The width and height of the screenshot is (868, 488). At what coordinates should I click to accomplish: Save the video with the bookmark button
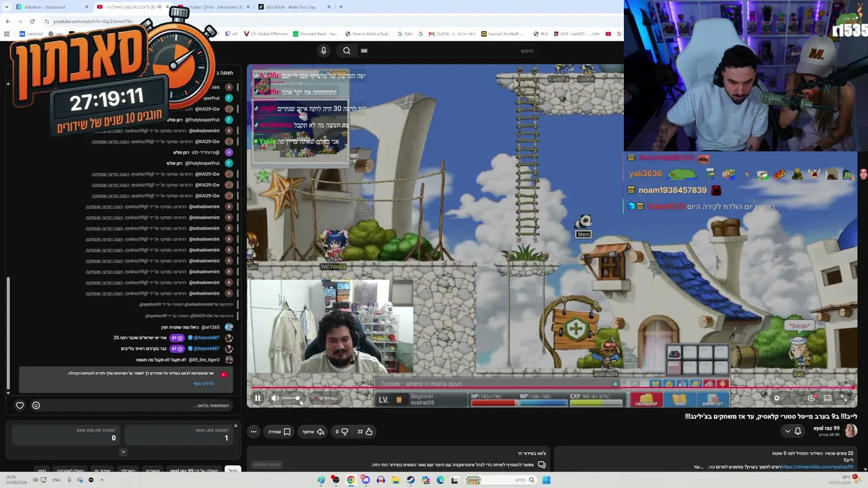click(279, 431)
